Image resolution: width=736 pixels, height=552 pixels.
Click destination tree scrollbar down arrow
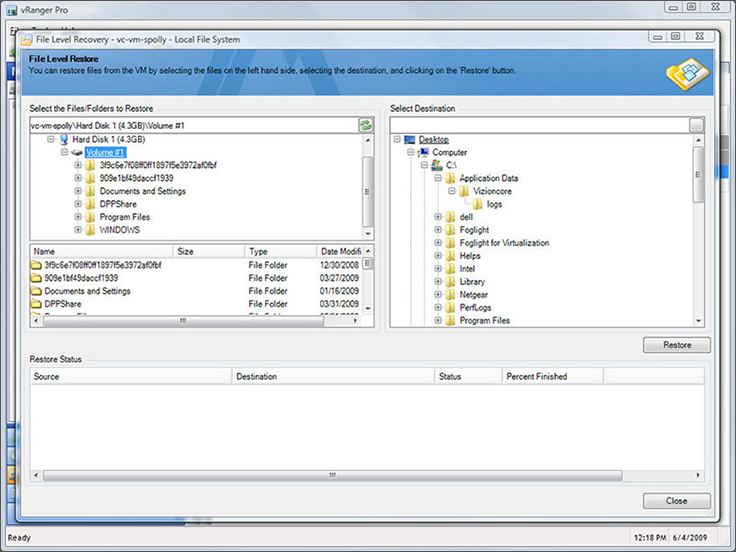tap(698, 321)
